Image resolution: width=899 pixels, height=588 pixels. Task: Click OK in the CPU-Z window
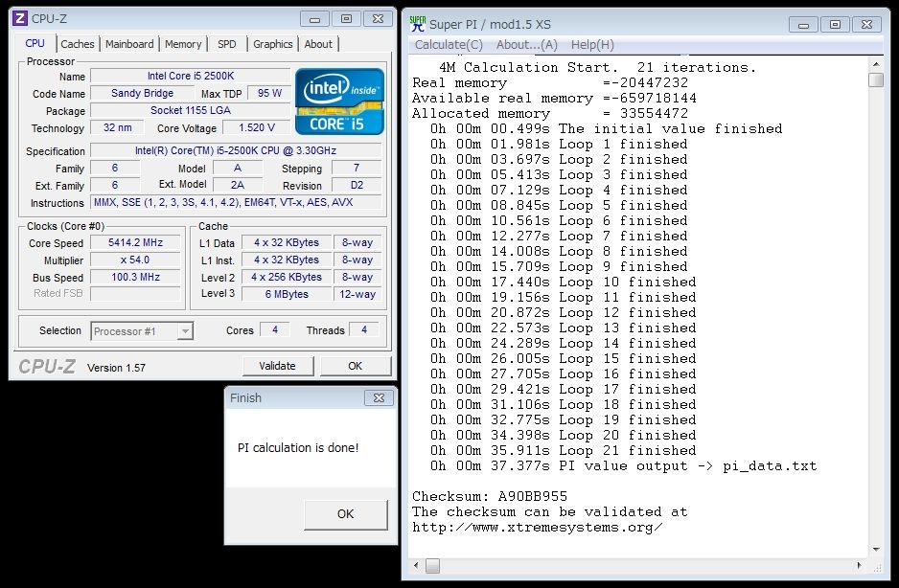356,366
